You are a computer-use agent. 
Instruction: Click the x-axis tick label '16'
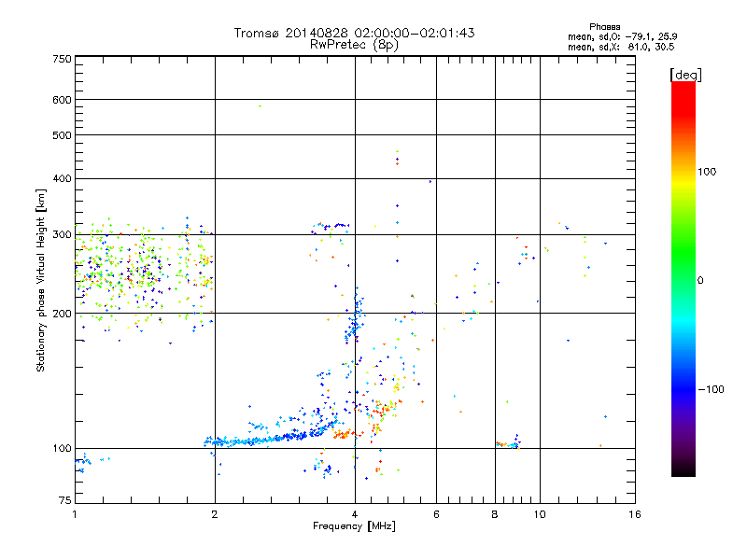635,514
